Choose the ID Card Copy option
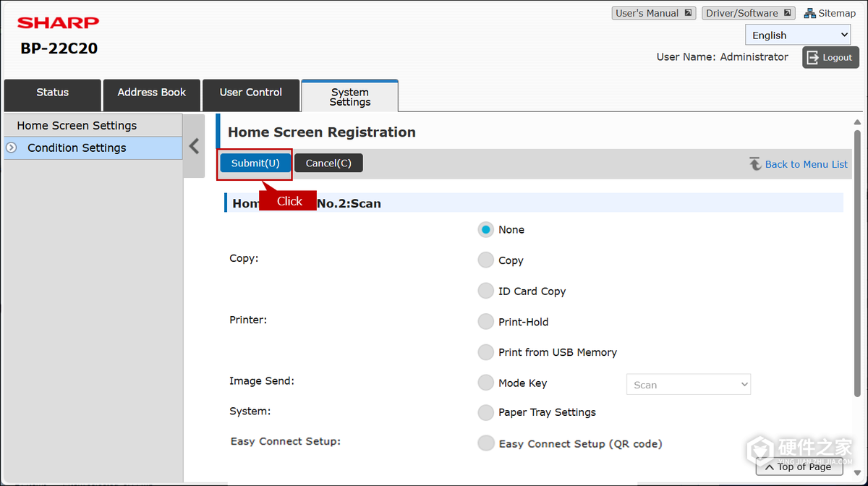The image size is (868, 486). click(485, 291)
